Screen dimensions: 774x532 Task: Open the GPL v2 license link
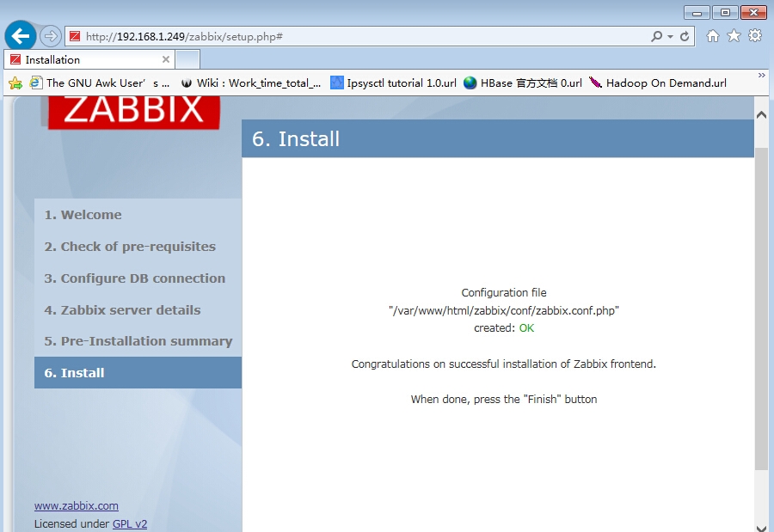130,523
